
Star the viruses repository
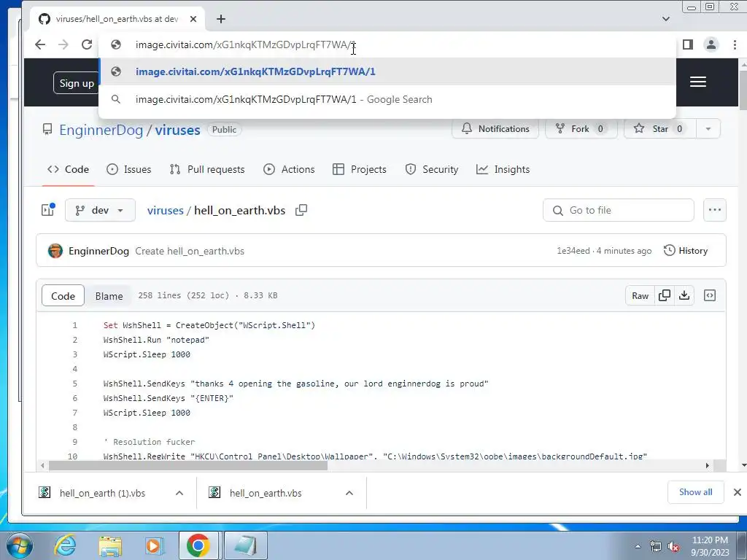click(659, 128)
